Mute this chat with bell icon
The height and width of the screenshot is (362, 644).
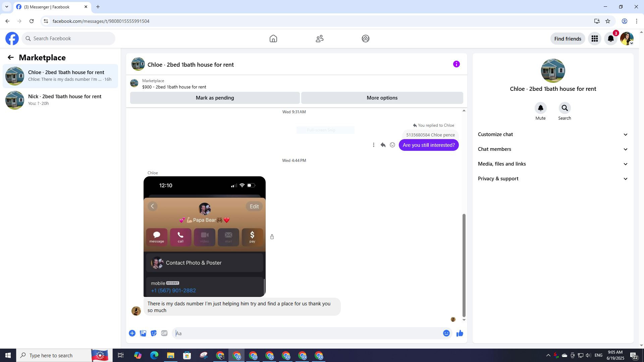[540, 108]
